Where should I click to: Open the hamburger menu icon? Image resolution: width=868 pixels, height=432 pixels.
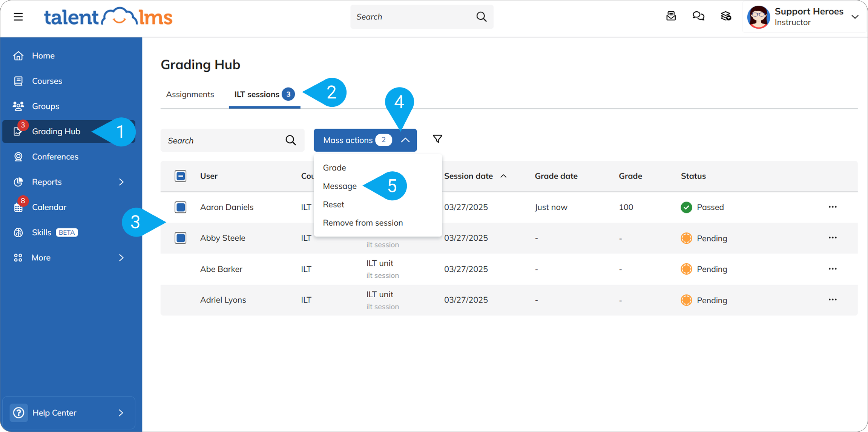click(18, 17)
